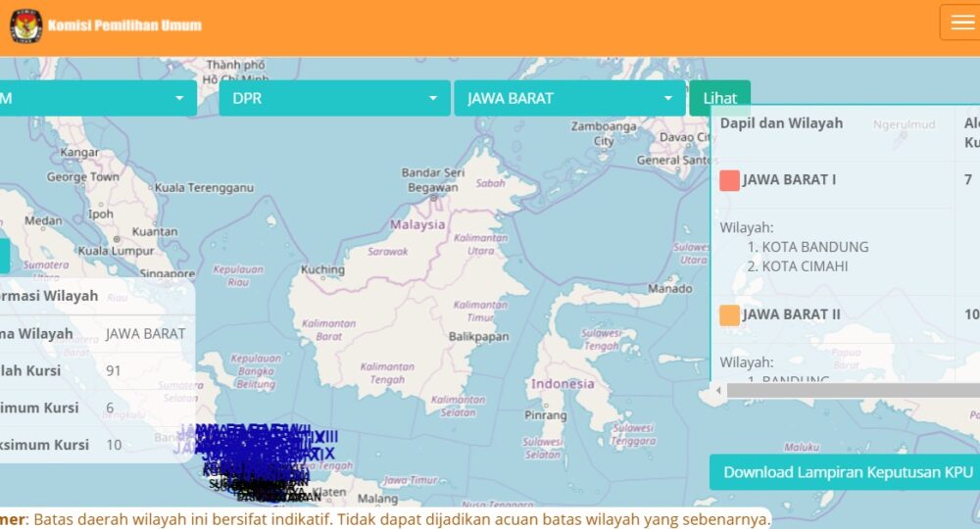980x529 pixels.
Task: Click the left arrow of the table scrollbar
Action: [718, 390]
